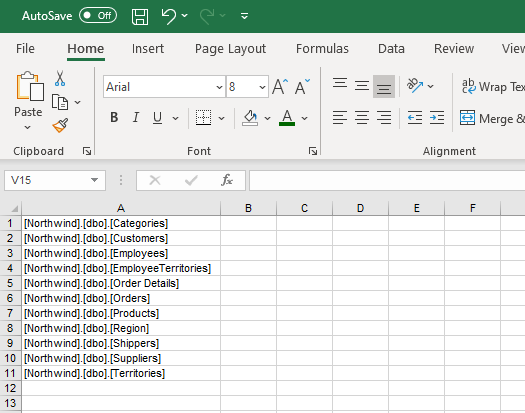
Task: Open the Arial font name dropdown
Action: click(x=219, y=87)
